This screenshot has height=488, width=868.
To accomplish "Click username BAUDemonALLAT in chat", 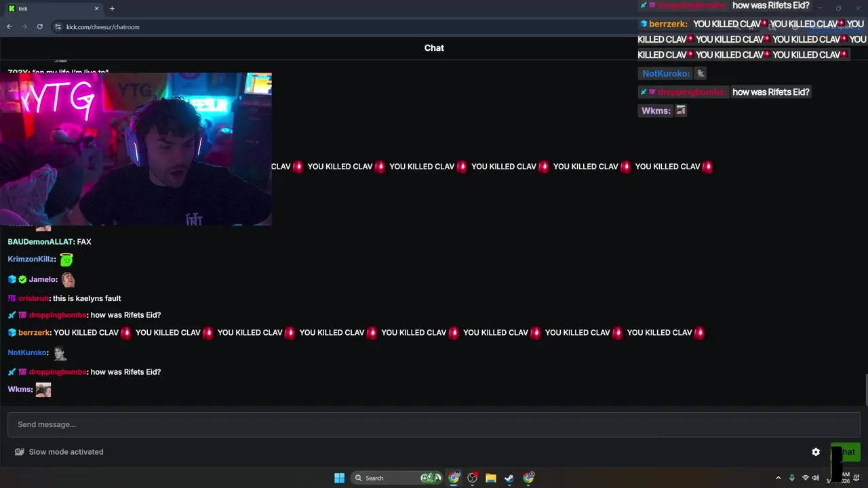I will 40,242.
